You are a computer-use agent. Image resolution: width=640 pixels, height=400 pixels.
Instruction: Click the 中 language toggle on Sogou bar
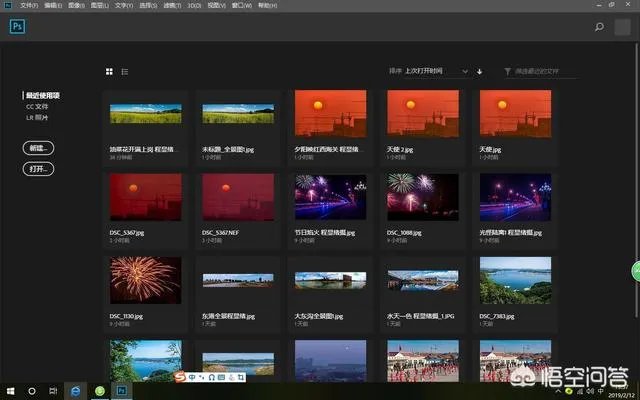pos(191,378)
